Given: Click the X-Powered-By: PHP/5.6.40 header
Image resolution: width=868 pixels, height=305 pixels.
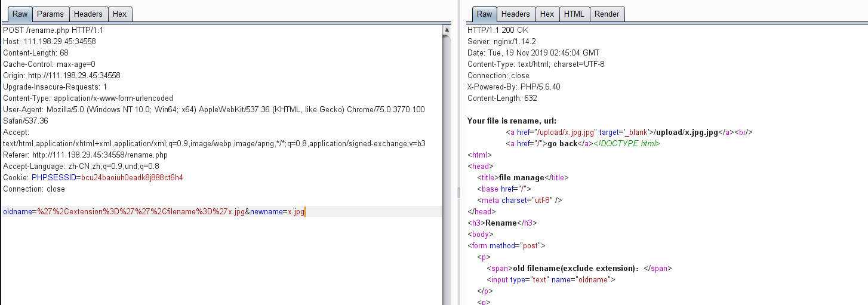Looking at the screenshot, I should (513, 87).
